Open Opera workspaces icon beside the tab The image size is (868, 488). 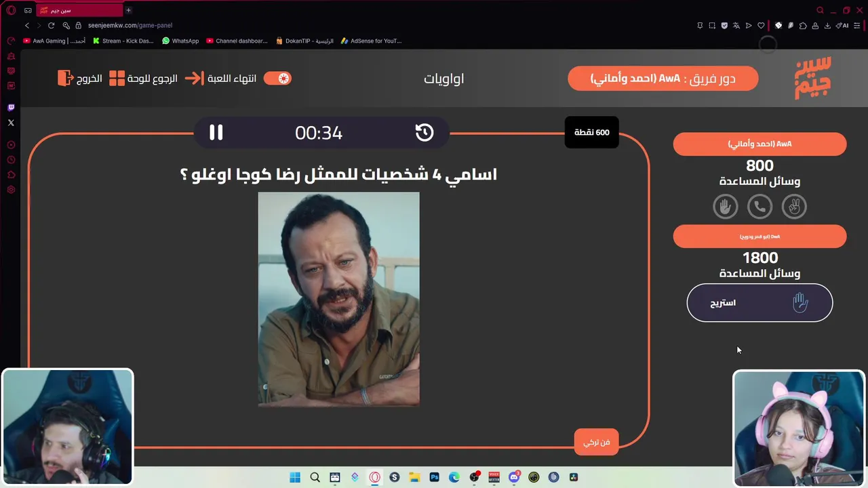(x=28, y=10)
